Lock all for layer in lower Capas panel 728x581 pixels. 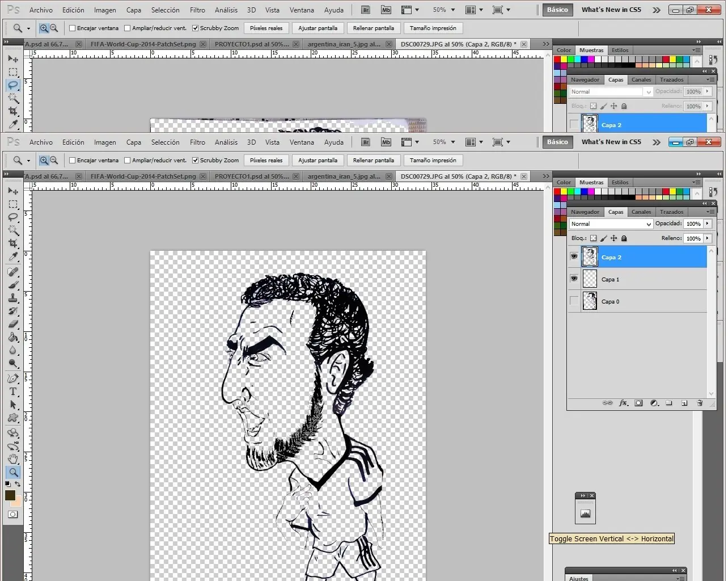[x=624, y=238]
